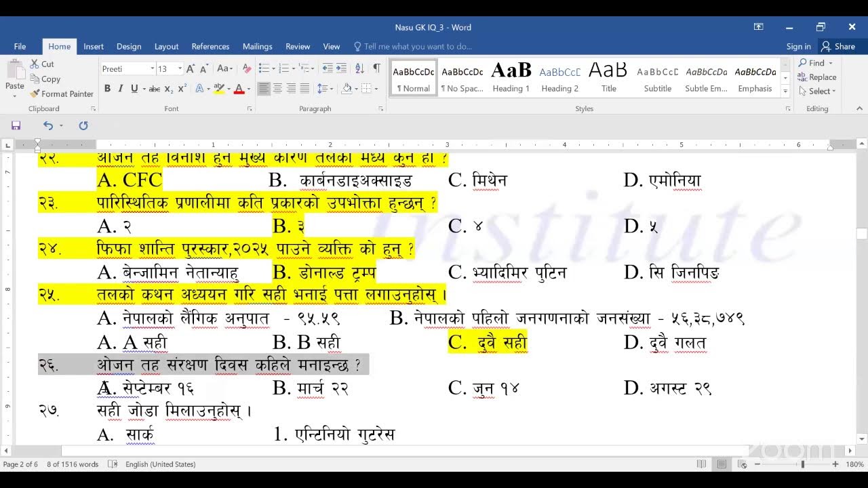
Task: Click the Redo icon
Action: click(83, 125)
